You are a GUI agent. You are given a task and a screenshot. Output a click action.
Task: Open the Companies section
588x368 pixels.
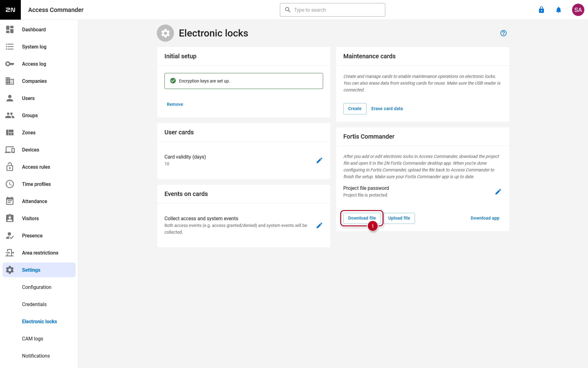pos(39,81)
